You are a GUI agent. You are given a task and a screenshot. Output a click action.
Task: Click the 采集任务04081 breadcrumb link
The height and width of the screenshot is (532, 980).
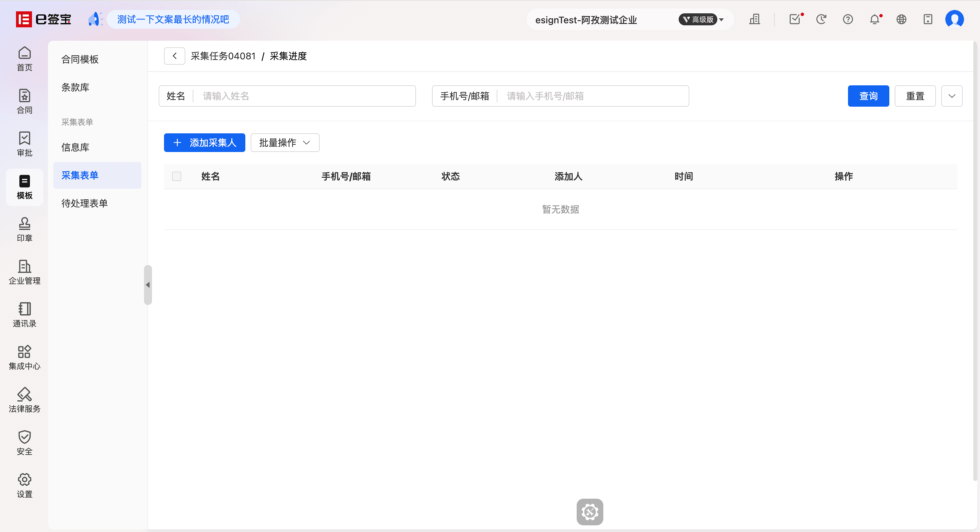click(223, 56)
